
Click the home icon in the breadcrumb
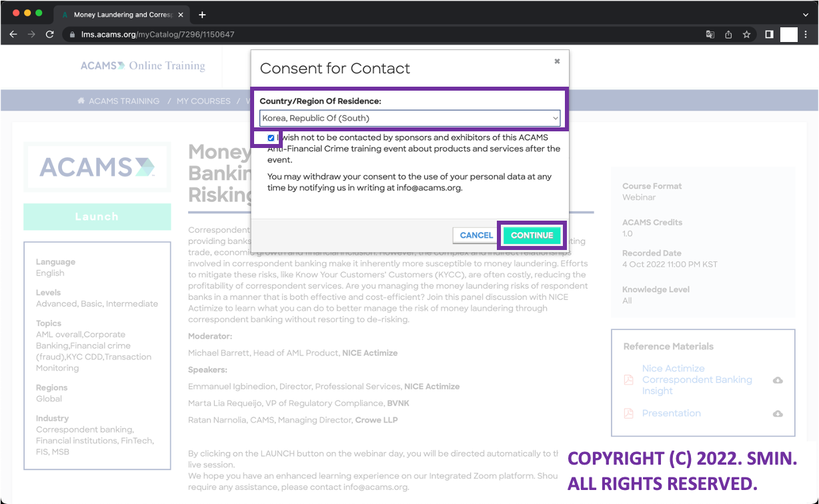pyautogui.click(x=81, y=101)
